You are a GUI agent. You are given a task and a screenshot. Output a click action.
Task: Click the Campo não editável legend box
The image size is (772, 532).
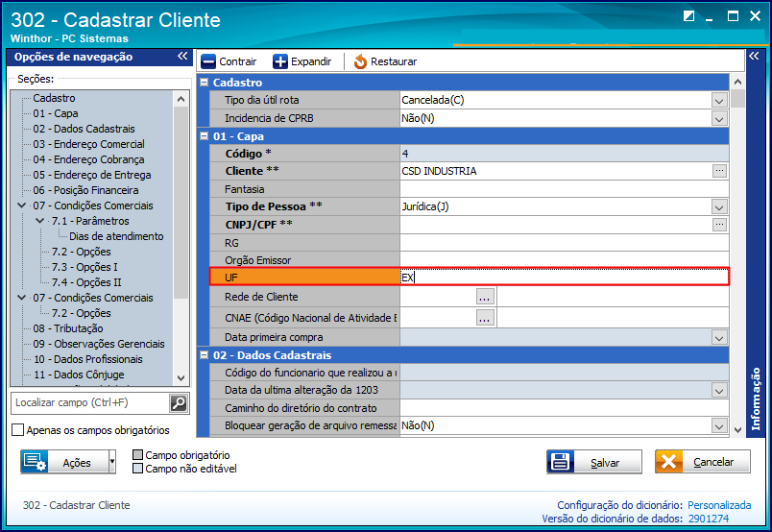[138, 469]
